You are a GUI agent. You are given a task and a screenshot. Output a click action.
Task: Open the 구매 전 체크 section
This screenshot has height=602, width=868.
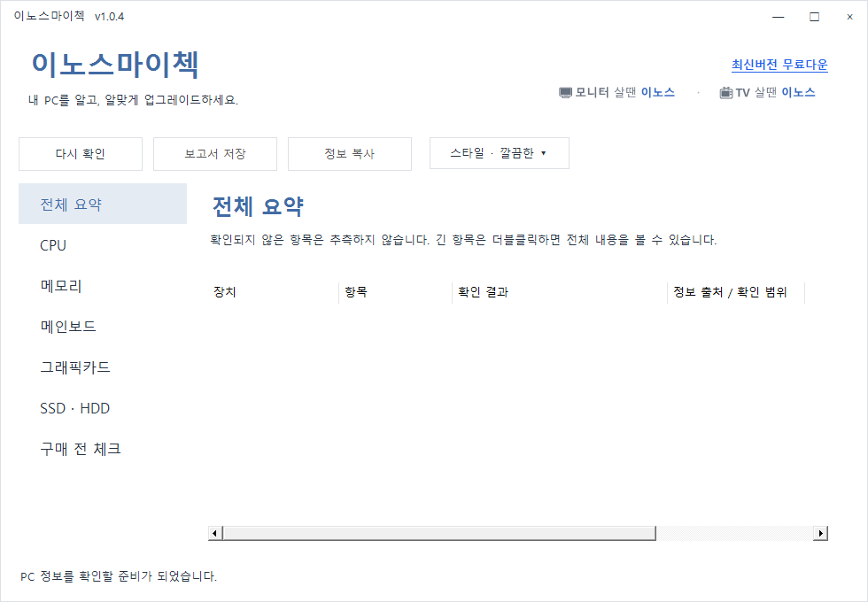[x=103, y=449]
